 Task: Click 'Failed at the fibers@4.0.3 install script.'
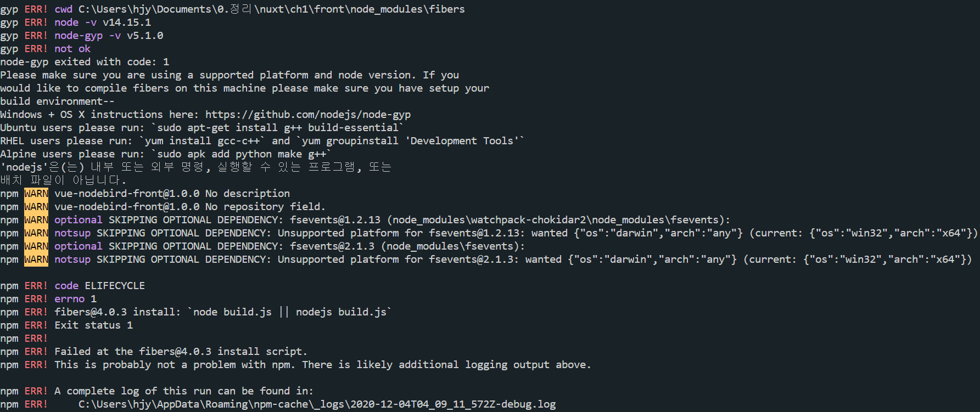pyautogui.click(x=181, y=352)
